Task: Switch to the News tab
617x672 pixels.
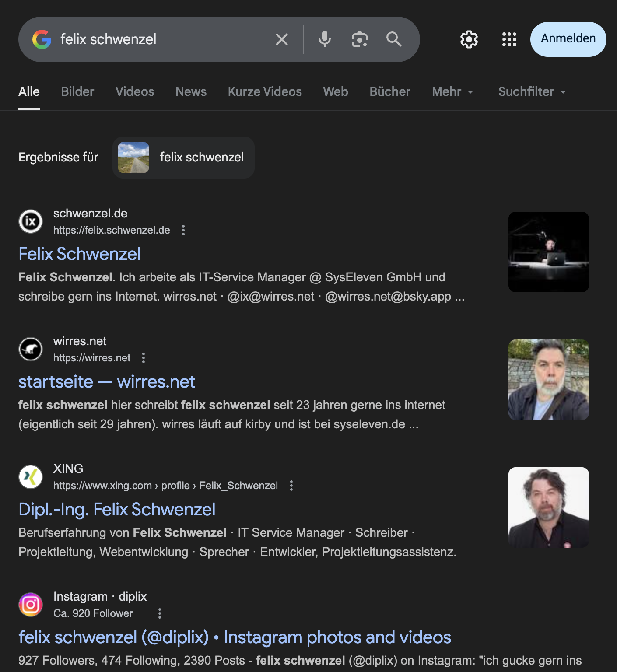Action: click(191, 92)
